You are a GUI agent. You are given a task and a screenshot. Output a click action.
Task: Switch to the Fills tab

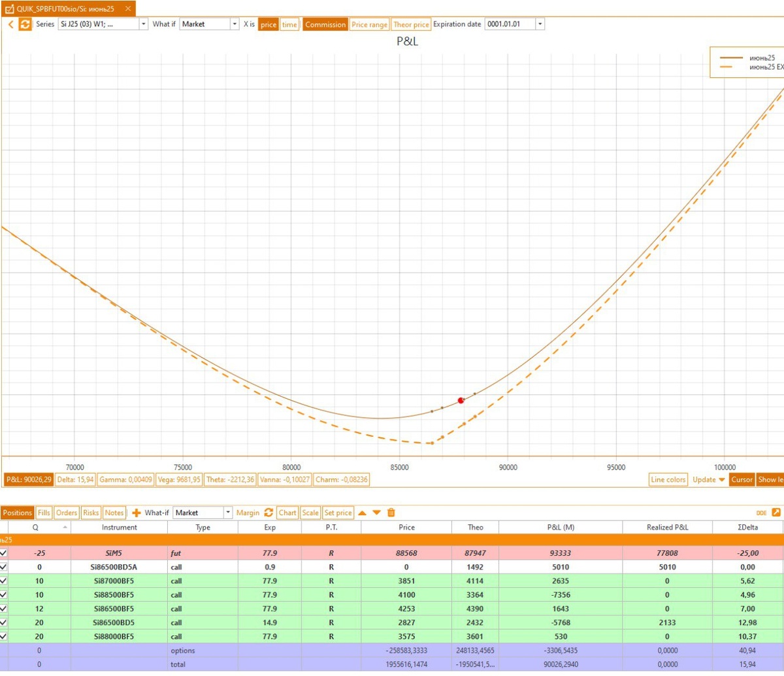pyautogui.click(x=44, y=513)
